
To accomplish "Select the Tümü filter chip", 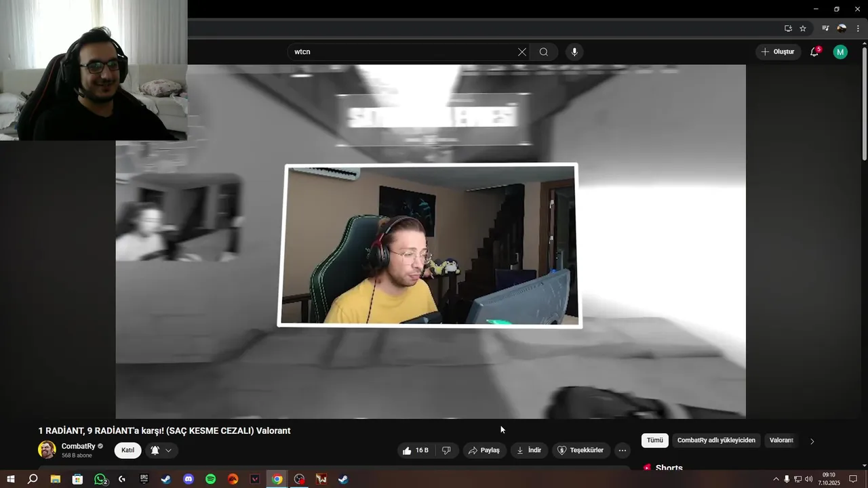I will click(655, 441).
